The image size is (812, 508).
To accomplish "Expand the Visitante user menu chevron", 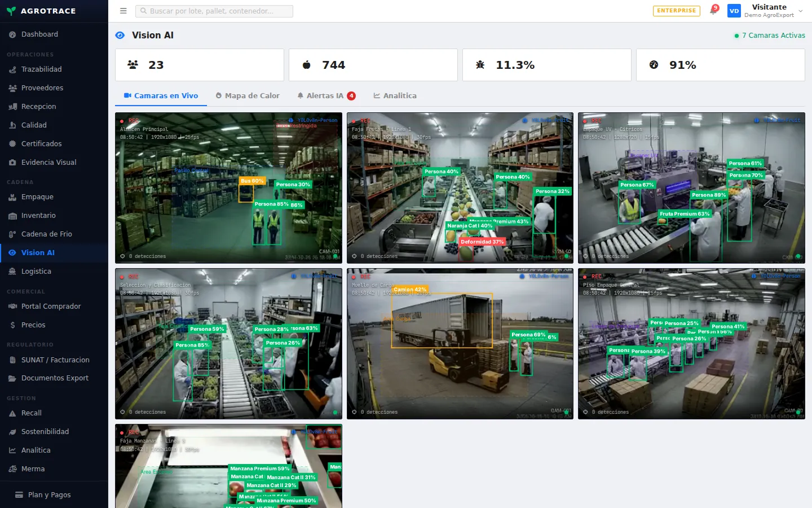I will [x=801, y=11].
